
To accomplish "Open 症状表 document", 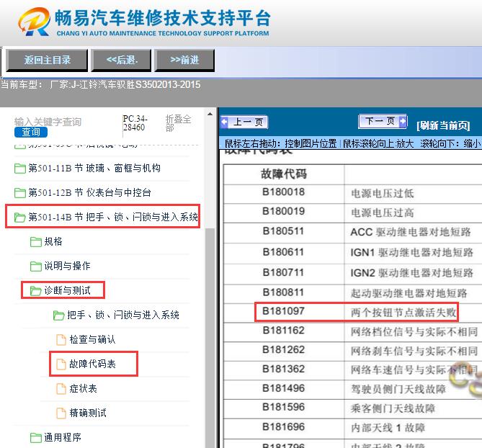I will tap(83, 389).
